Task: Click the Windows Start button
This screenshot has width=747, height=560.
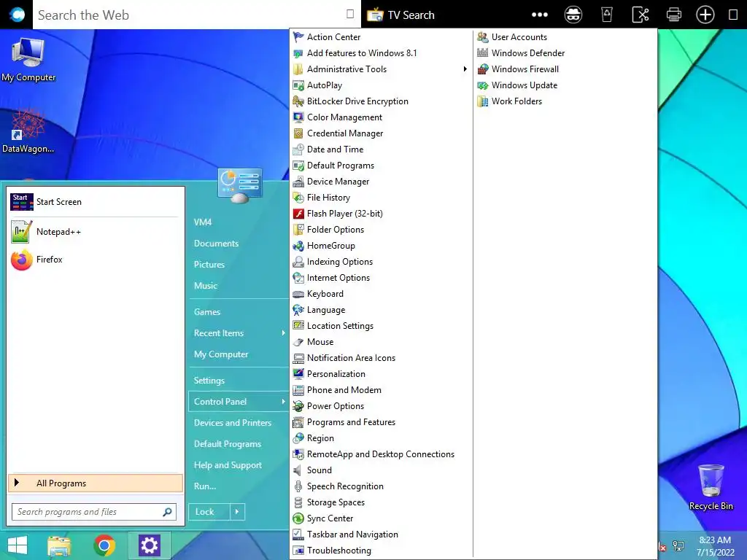Action: 18,545
